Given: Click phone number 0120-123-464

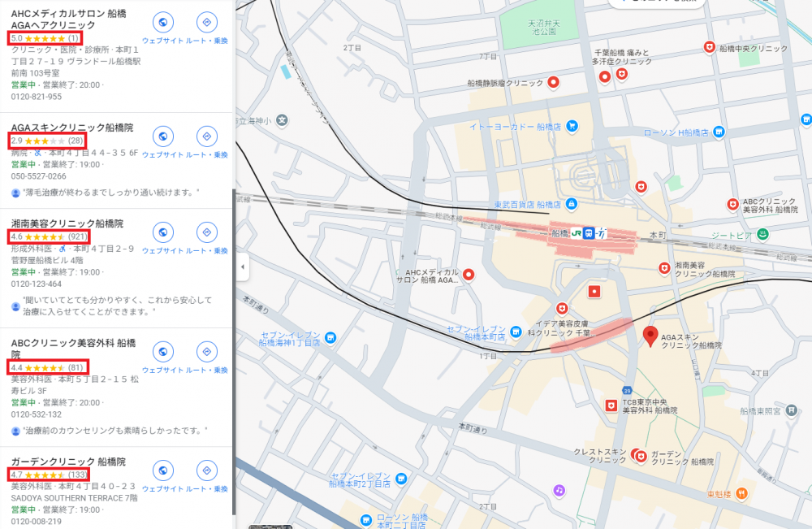Looking at the screenshot, I should (37, 284).
